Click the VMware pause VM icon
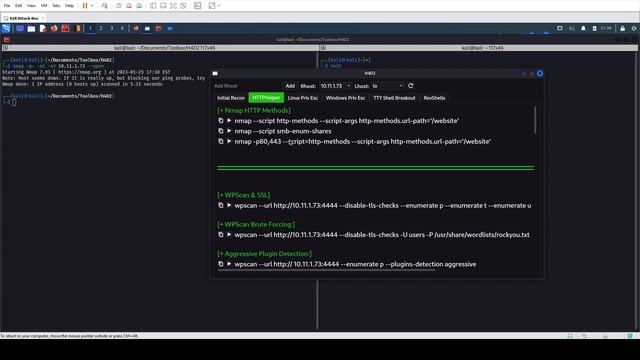The width and height of the screenshot is (640, 360). pos(85,6)
